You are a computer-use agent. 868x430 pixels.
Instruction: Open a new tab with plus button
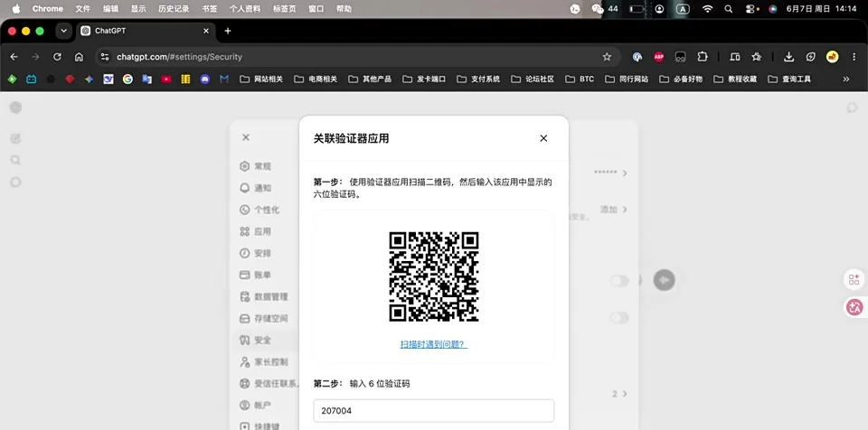228,31
